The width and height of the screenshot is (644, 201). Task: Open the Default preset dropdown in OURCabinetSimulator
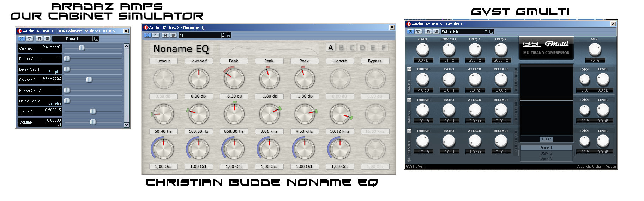pyautogui.click(x=72, y=39)
